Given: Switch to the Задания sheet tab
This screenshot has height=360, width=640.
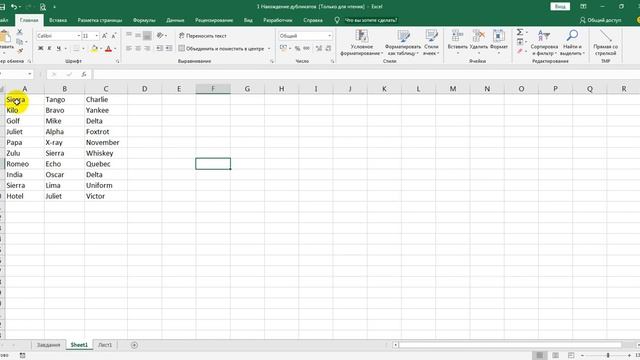Looking at the screenshot, I should coord(49,345).
